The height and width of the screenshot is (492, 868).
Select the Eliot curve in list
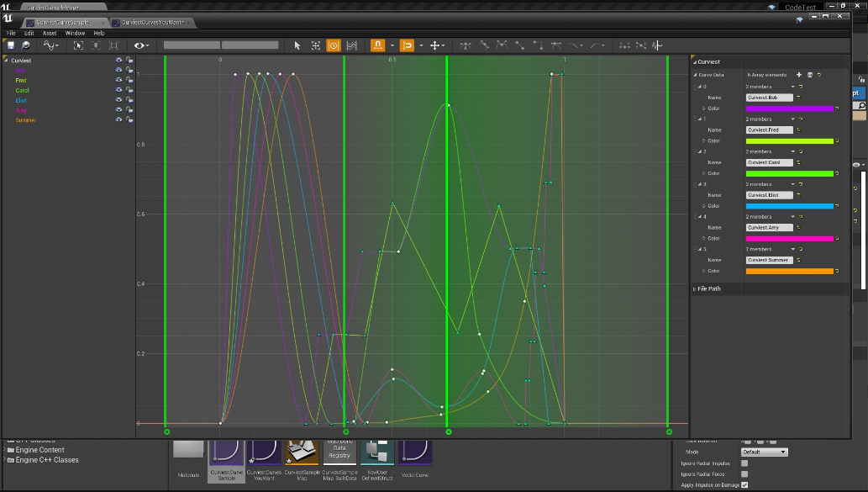21,100
